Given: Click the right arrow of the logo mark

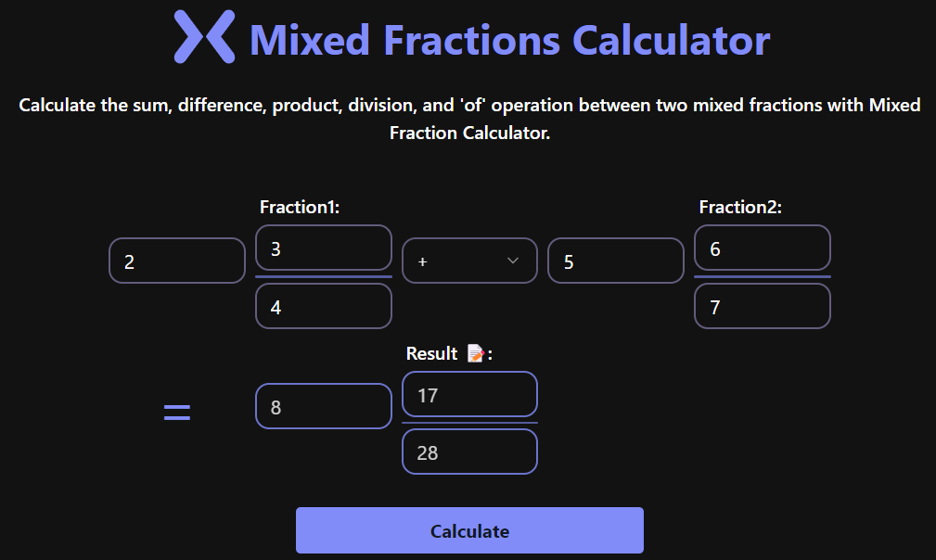Looking at the screenshot, I should 214,39.
